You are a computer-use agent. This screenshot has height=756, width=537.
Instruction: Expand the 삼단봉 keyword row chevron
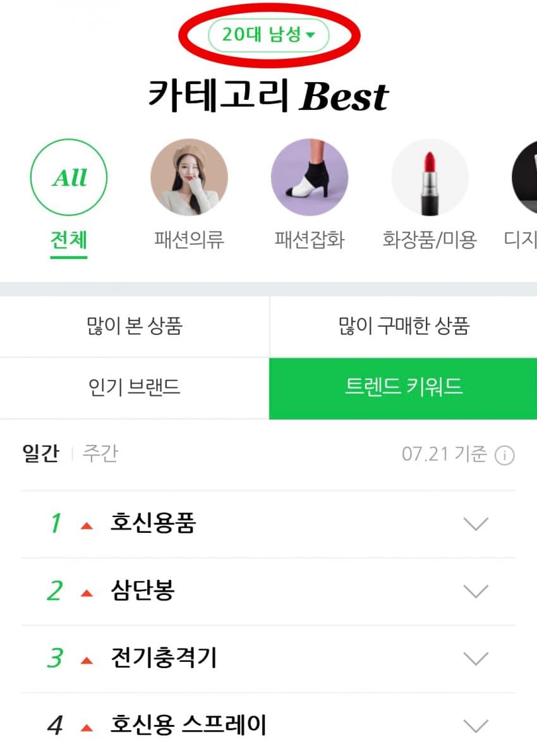476,592
